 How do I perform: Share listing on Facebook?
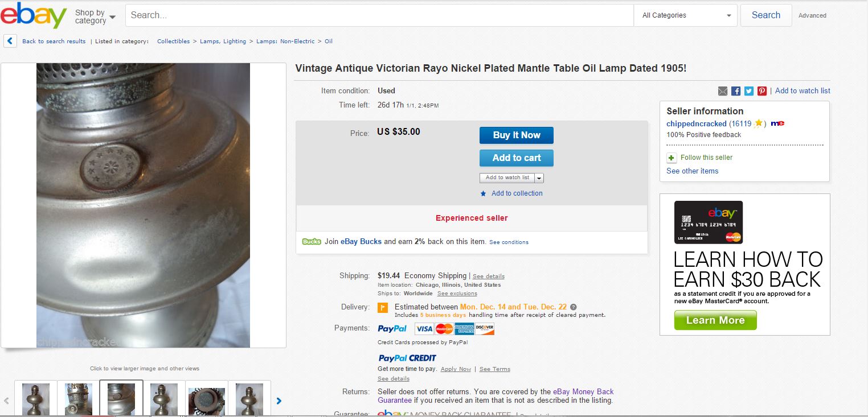click(736, 91)
